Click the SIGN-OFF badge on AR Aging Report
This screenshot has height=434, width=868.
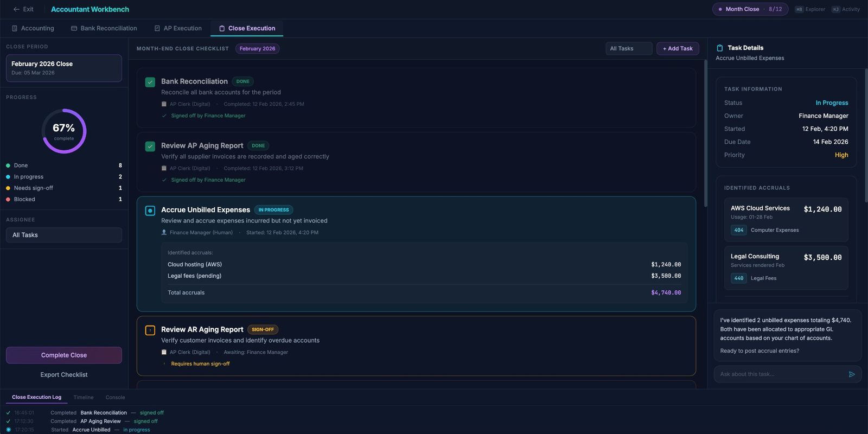(x=263, y=329)
